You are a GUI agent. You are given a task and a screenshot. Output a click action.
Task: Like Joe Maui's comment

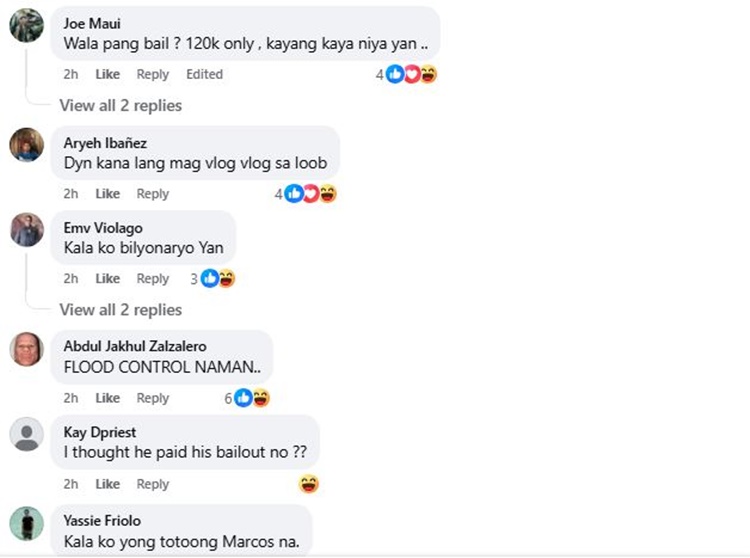[x=108, y=74]
